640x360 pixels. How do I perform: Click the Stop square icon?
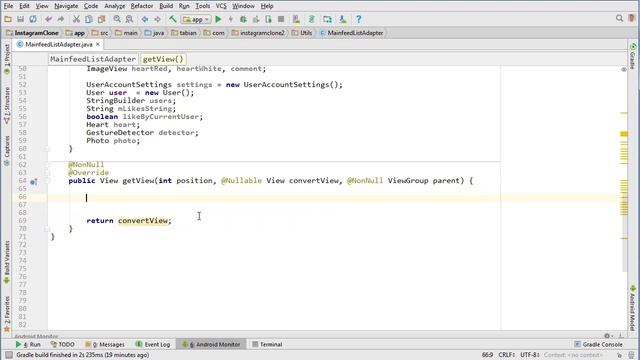pos(281,19)
